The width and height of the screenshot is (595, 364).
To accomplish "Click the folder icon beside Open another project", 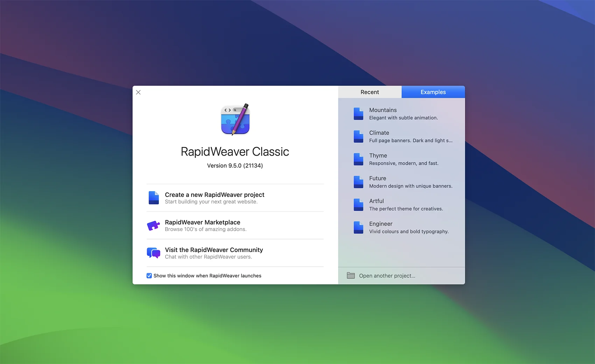I will pos(351,275).
